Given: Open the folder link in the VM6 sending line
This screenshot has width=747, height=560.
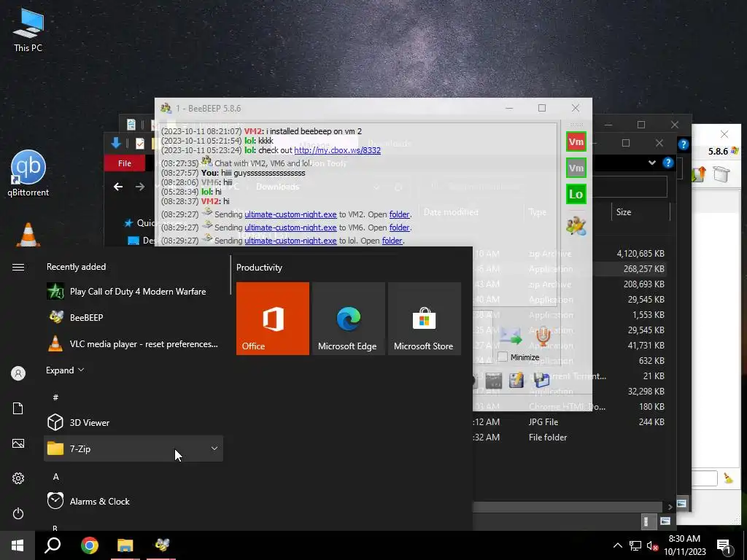Looking at the screenshot, I should point(399,227).
